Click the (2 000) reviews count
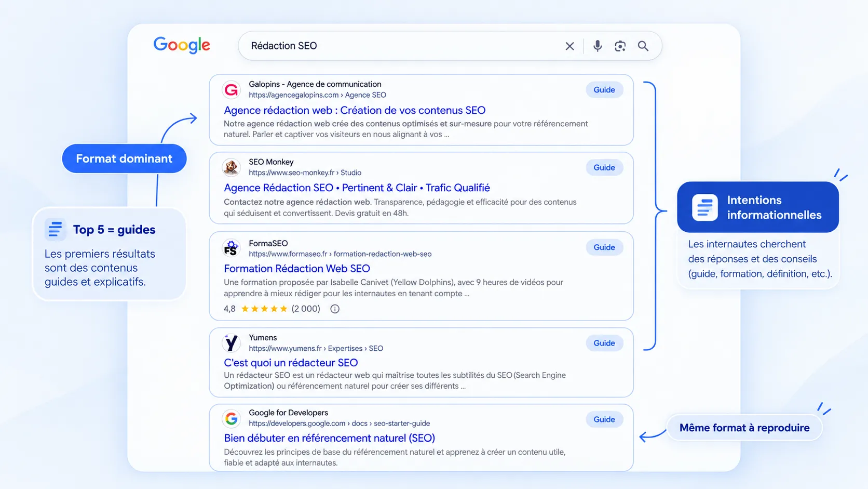Screen dimensions: 868x489 click(x=306, y=309)
